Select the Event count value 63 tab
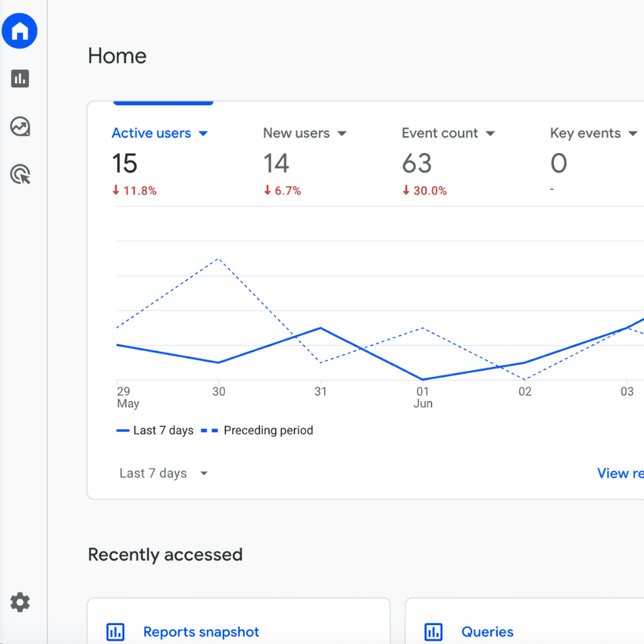Viewport: 644px width, 644px height. pyautogui.click(x=417, y=164)
